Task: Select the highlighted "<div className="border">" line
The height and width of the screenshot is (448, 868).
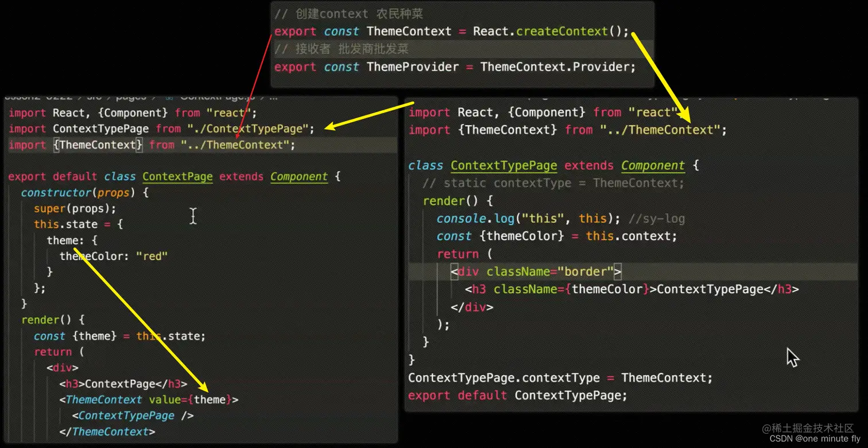Action: 536,271
